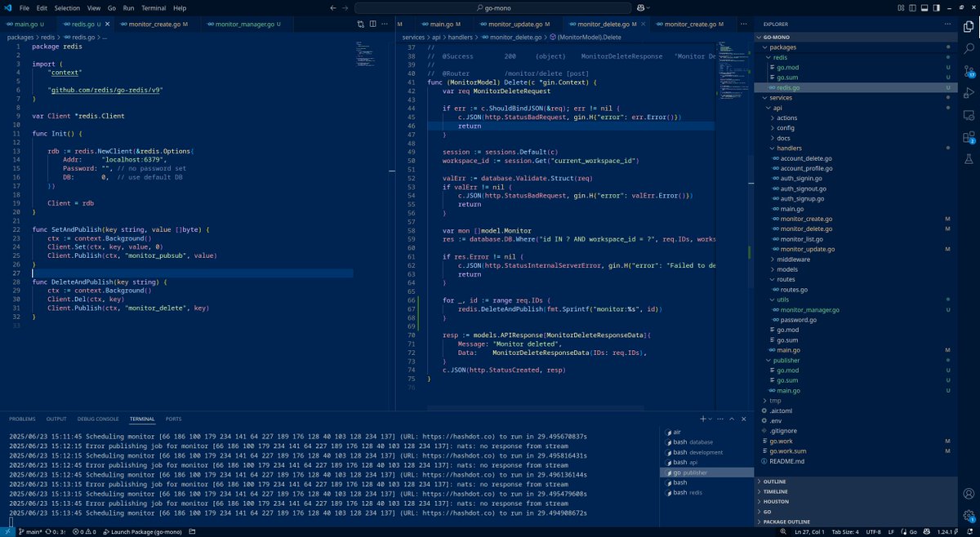
Task: Go forward with the navigation arrow
Action: coord(345,7)
